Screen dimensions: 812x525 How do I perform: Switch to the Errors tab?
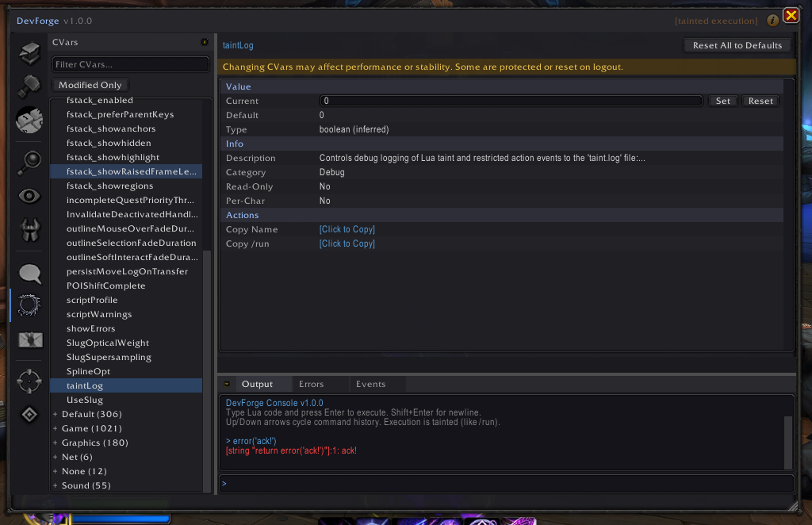(313, 383)
